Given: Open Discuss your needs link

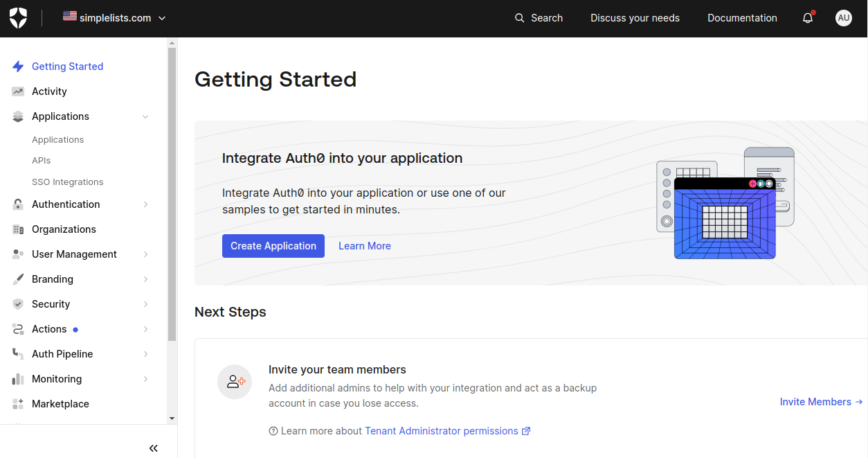Looking at the screenshot, I should (635, 18).
